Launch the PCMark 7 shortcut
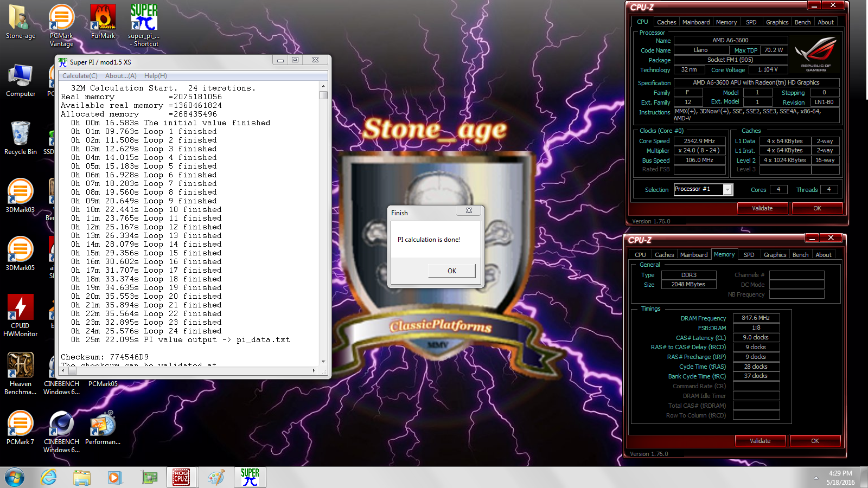The width and height of the screenshot is (868, 488). [x=20, y=428]
